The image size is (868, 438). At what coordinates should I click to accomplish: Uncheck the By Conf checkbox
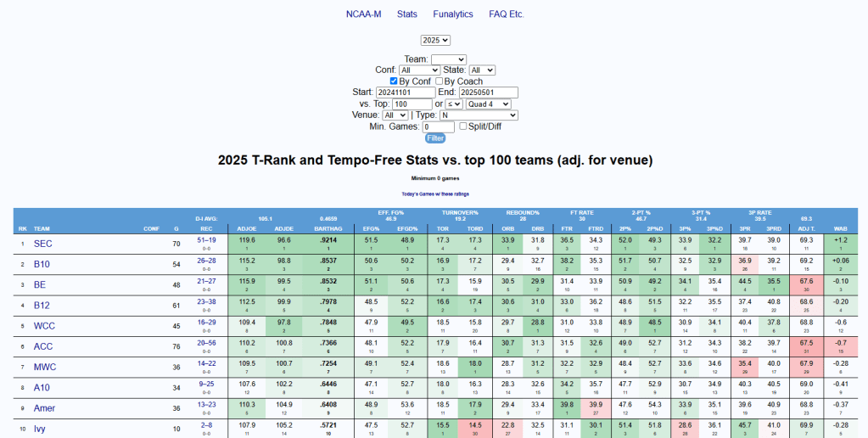394,81
